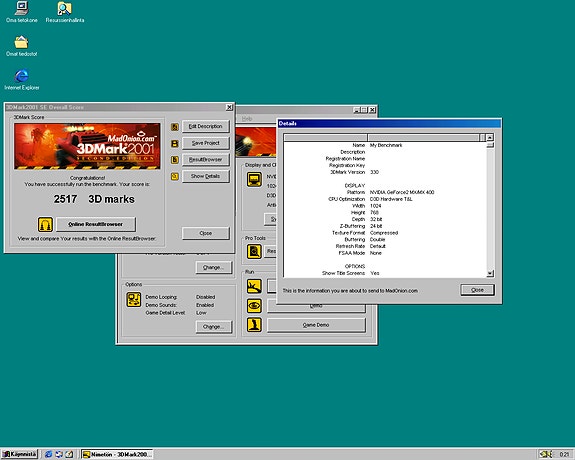
Task: Click the Game Detail Level Low value
Action: click(x=201, y=313)
